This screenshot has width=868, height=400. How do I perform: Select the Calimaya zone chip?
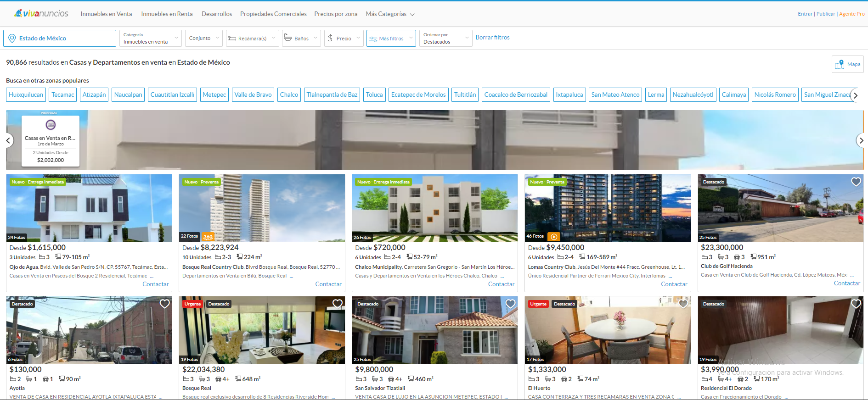(x=734, y=95)
